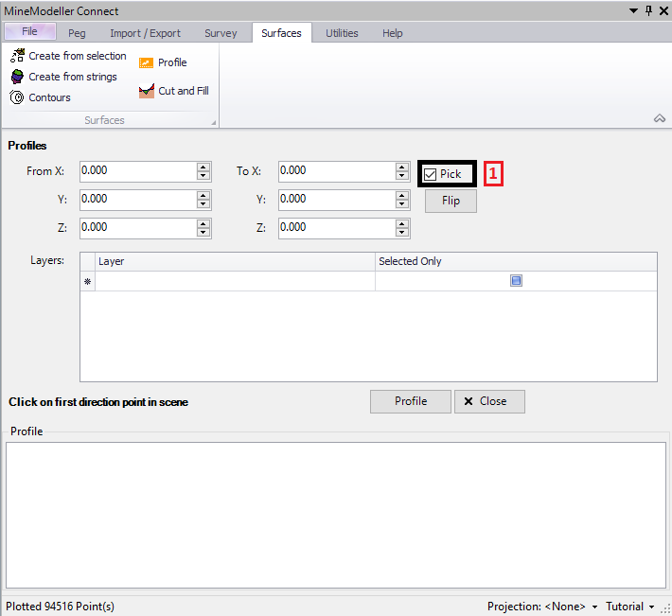Select the Contours tool icon
Viewport: 672px width, 616px height.
17,97
